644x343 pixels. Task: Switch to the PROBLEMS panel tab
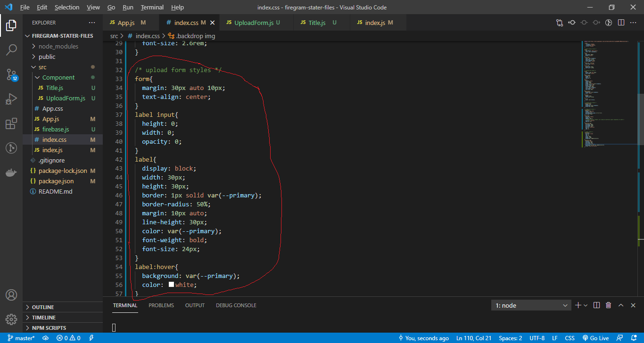(x=161, y=305)
